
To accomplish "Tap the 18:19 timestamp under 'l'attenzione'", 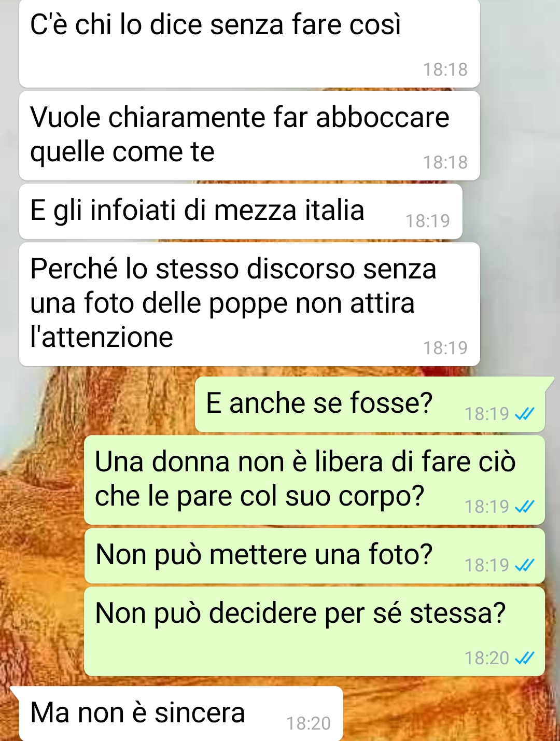I will click(445, 348).
